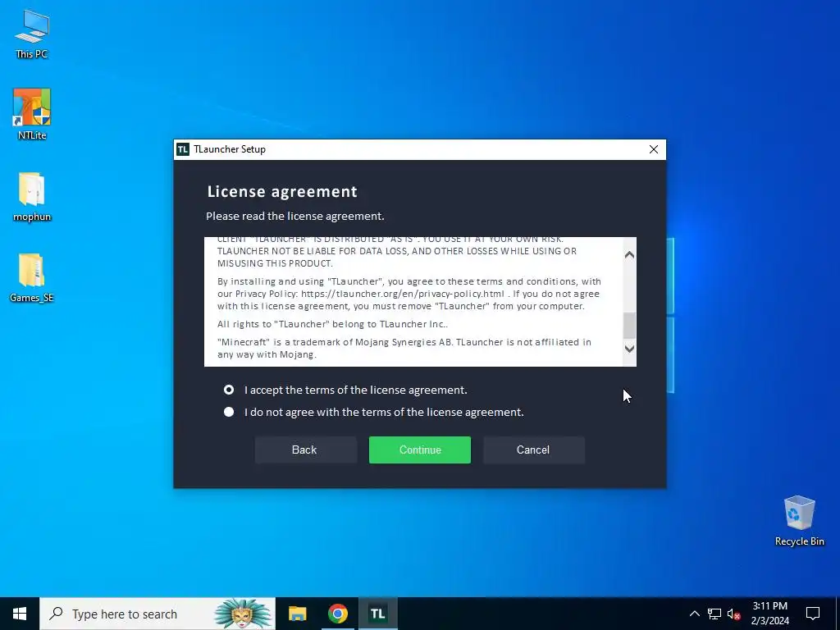Click the TLauncher taskbar icon
The height and width of the screenshot is (630, 840).
click(x=377, y=614)
